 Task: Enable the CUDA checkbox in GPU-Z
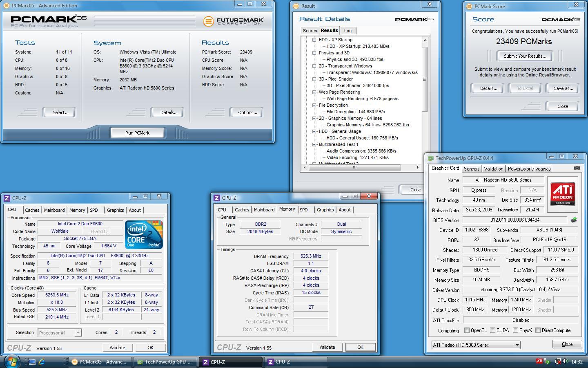coord(493,330)
